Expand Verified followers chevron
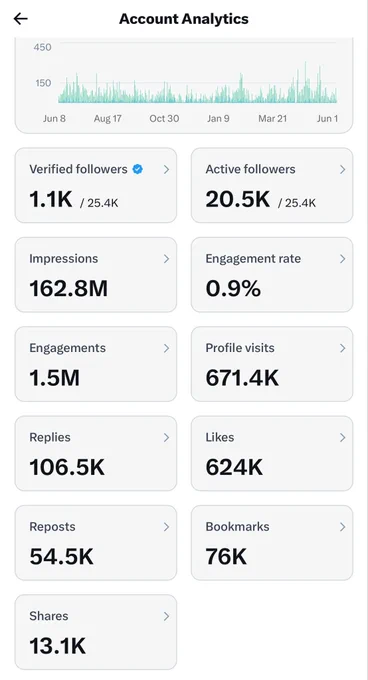368x680 pixels. coord(166,170)
